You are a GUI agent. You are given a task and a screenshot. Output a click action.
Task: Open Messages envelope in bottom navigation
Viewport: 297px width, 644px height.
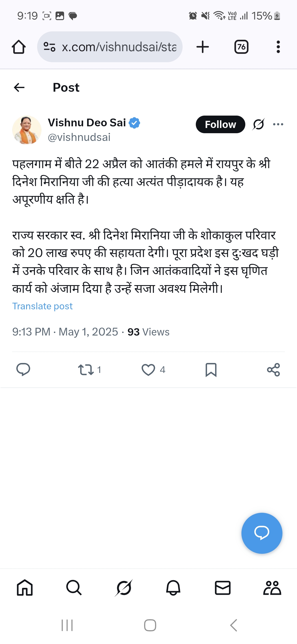point(222,588)
